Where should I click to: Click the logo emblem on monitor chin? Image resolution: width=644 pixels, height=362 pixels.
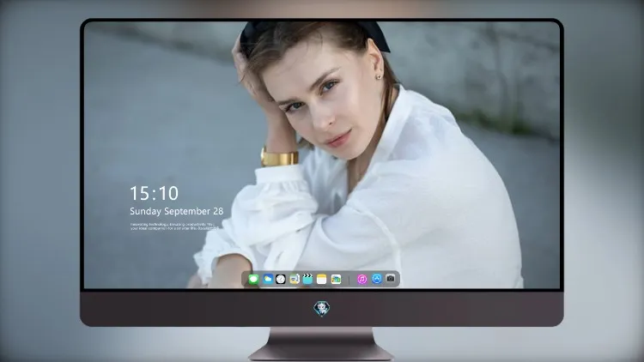(x=322, y=309)
